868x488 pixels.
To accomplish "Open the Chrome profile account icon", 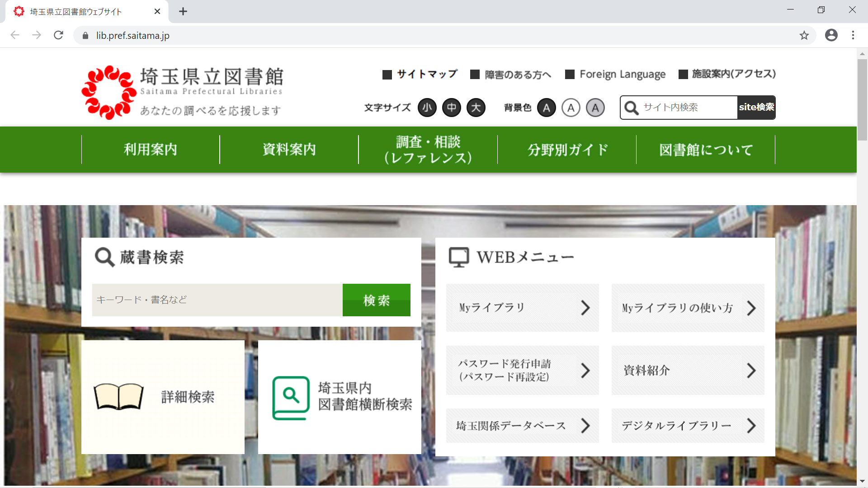I will (x=831, y=35).
